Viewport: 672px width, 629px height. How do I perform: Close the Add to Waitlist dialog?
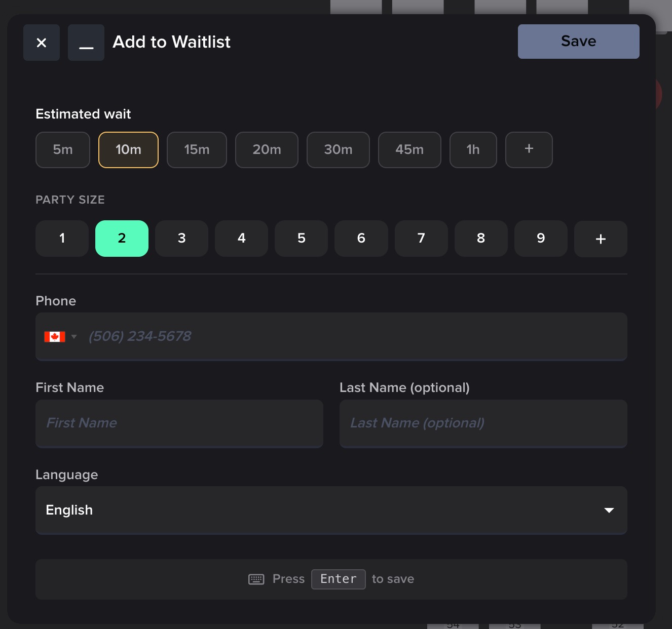pyautogui.click(x=42, y=43)
